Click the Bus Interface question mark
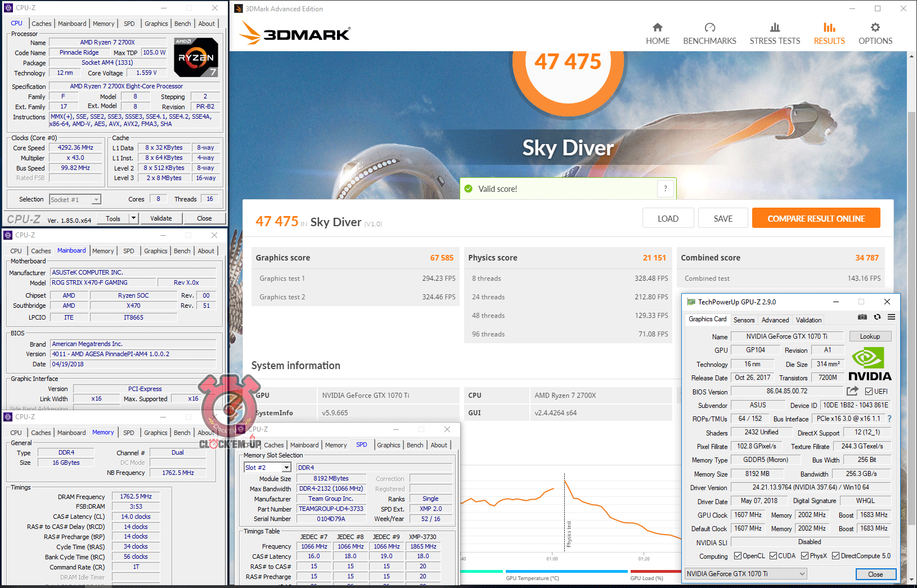917x588 pixels. click(x=889, y=419)
